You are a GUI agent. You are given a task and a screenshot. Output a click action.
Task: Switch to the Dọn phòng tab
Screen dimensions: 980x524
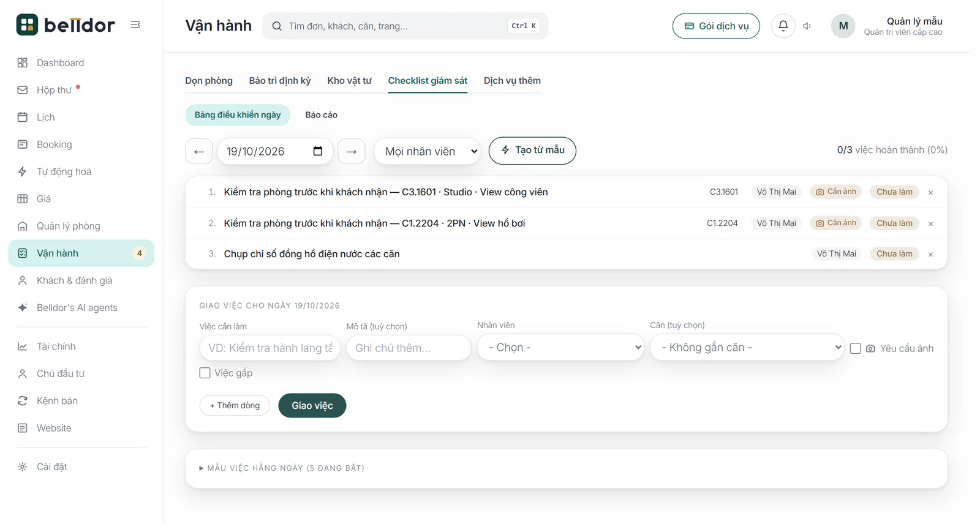209,81
